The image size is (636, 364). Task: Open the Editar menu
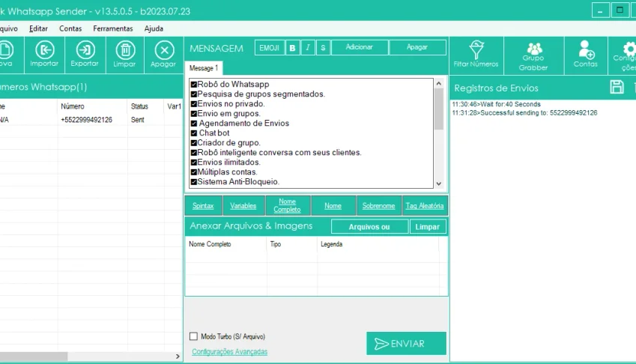point(38,28)
